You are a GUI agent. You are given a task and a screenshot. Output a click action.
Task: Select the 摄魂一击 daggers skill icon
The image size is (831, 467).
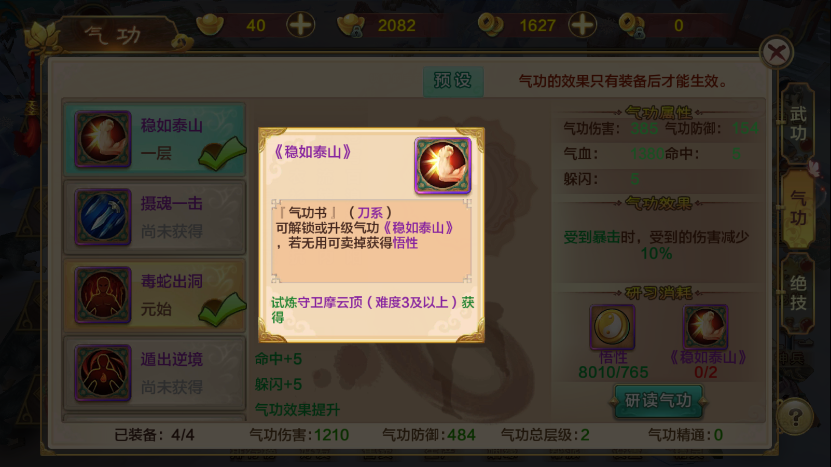[103, 217]
